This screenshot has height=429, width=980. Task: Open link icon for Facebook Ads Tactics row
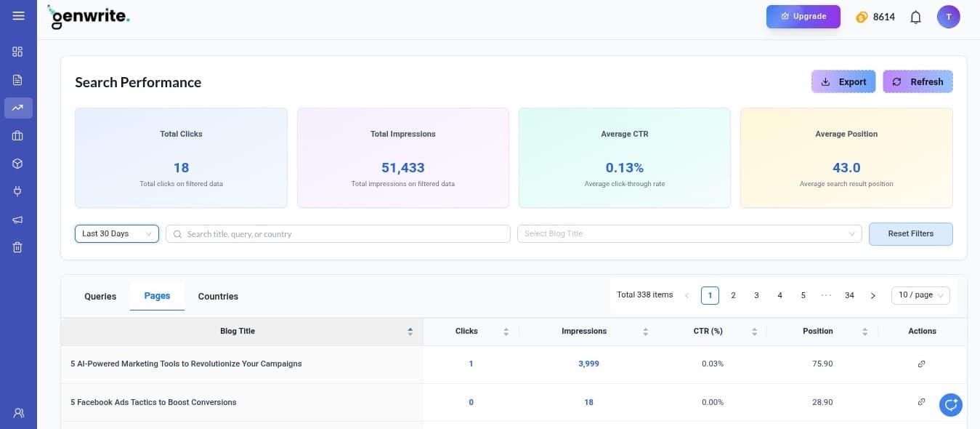pyautogui.click(x=921, y=402)
